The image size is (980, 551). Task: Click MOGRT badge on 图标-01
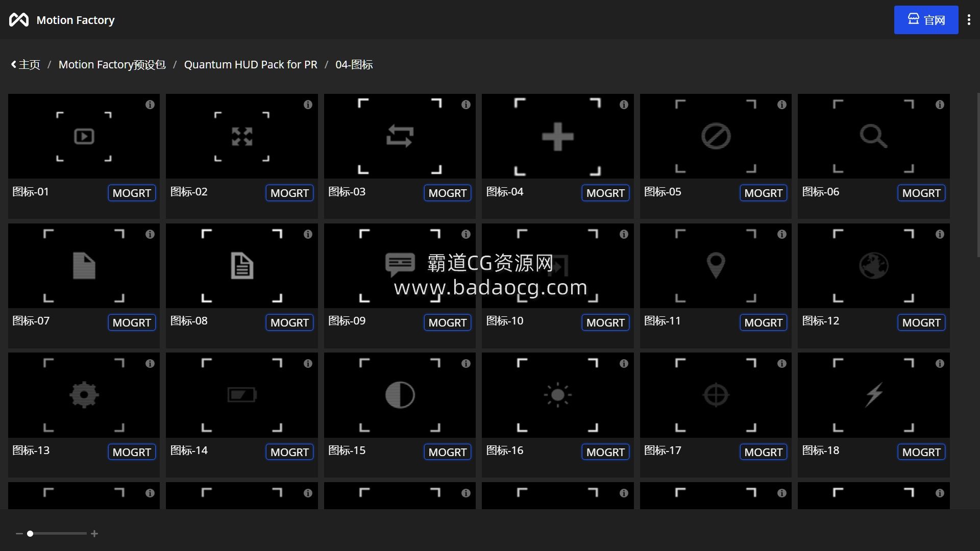click(132, 193)
